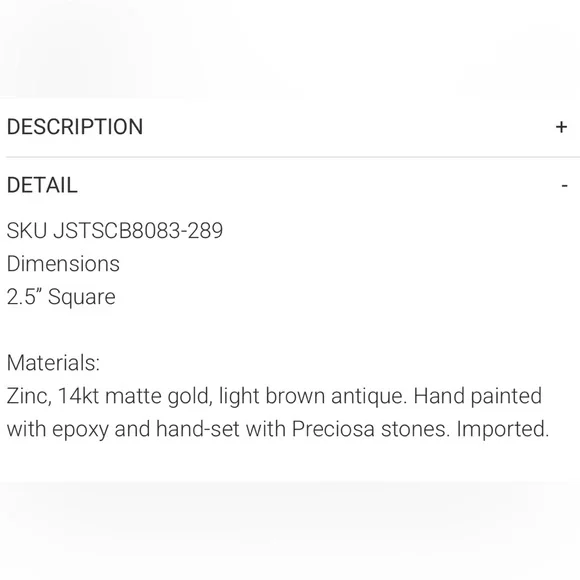Click the word Preciosa
Image resolution: width=580 pixels, height=580 pixels.
[333, 429]
